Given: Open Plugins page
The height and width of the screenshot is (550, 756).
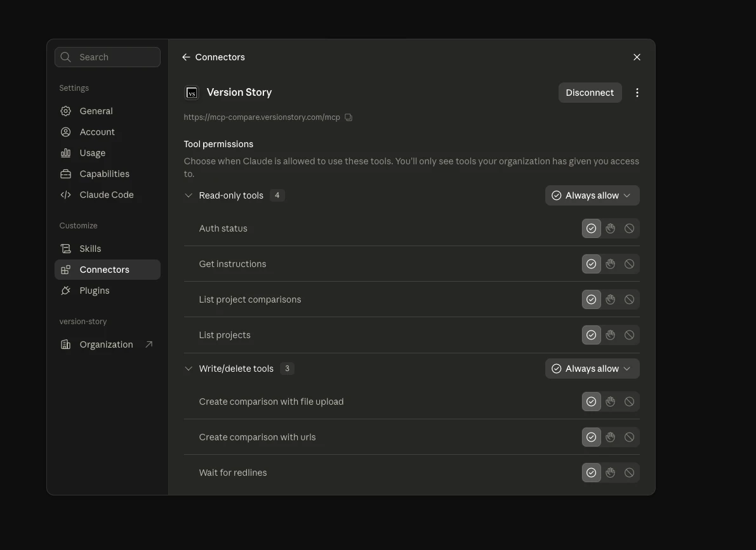Looking at the screenshot, I should point(107,291).
